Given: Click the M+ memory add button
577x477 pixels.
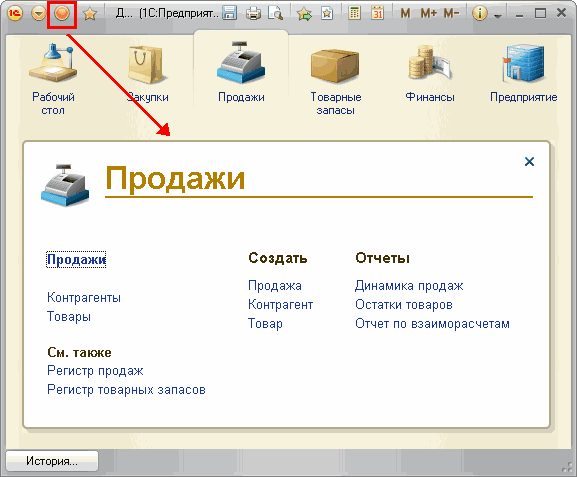Looking at the screenshot, I should [428, 14].
